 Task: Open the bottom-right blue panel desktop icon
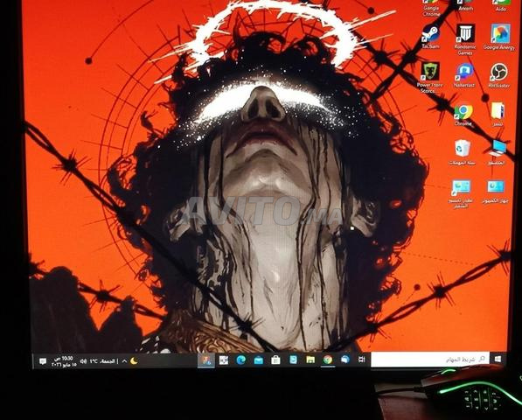pos(496,187)
